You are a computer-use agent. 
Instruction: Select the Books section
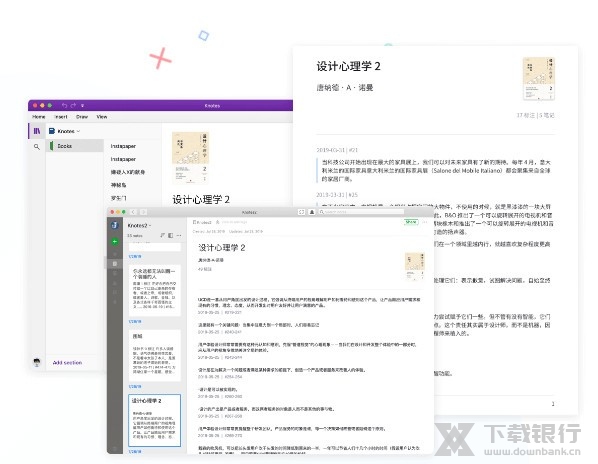click(x=76, y=146)
